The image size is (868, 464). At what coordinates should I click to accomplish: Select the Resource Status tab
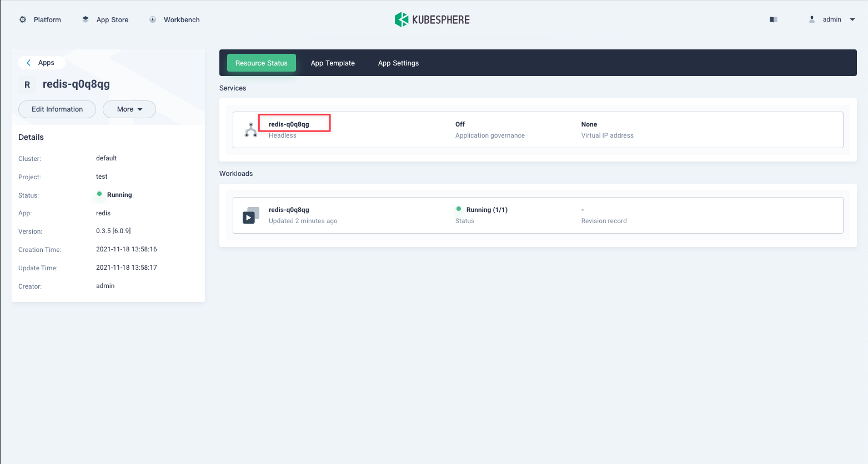261,63
